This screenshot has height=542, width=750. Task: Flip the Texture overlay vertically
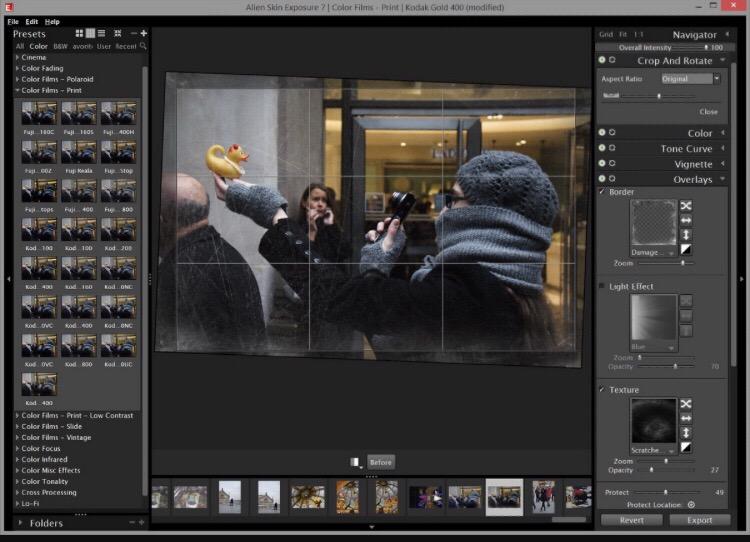tap(686, 433)
